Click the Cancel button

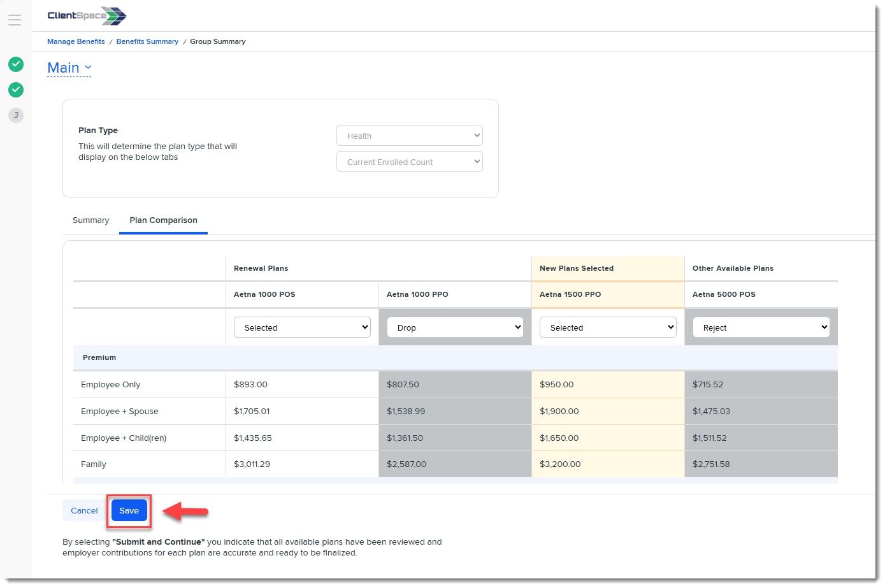coord(84,511)
